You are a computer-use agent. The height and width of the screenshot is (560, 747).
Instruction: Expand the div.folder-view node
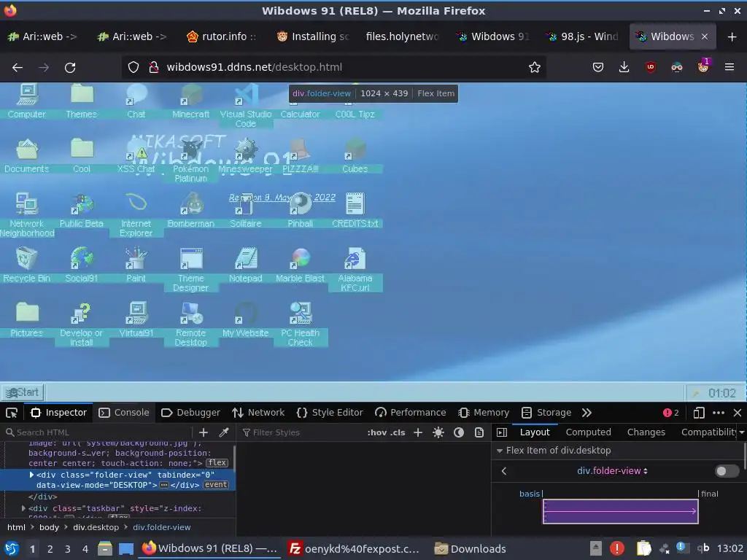point(31,475)
